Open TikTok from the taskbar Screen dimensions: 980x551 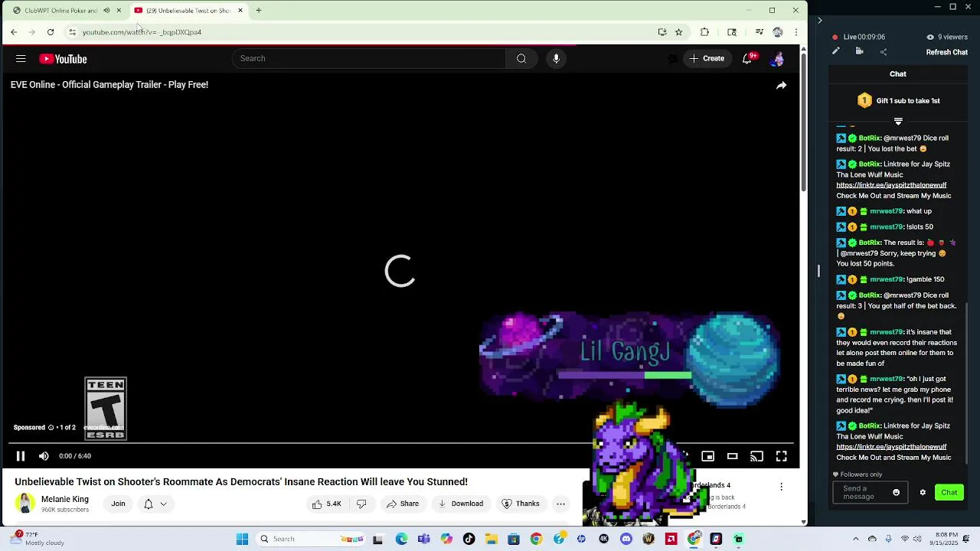pyautogui.click(x=469, y=540)
